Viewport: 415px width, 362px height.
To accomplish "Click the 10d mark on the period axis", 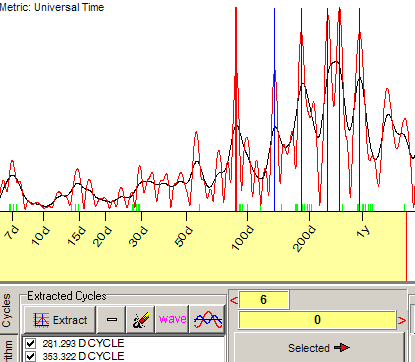I will (x=41, y=235).
